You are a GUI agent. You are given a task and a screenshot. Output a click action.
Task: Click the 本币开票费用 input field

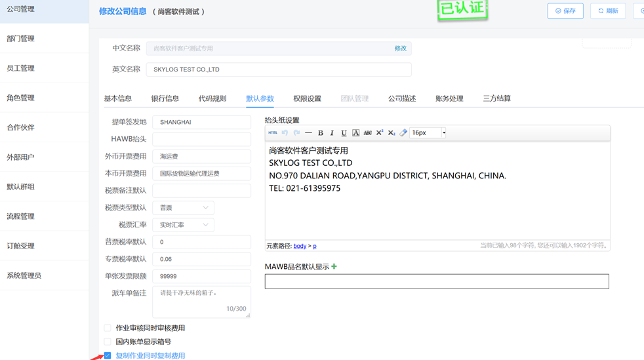[202, 174]
